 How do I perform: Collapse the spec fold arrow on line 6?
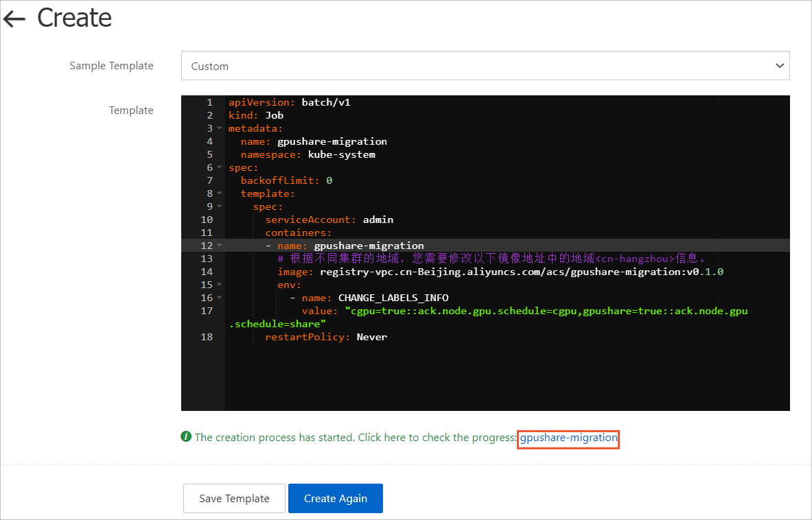(220, 167)
